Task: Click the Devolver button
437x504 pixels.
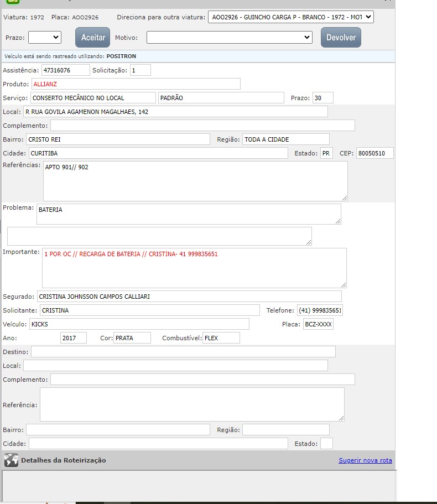Action: click(341, 37)
